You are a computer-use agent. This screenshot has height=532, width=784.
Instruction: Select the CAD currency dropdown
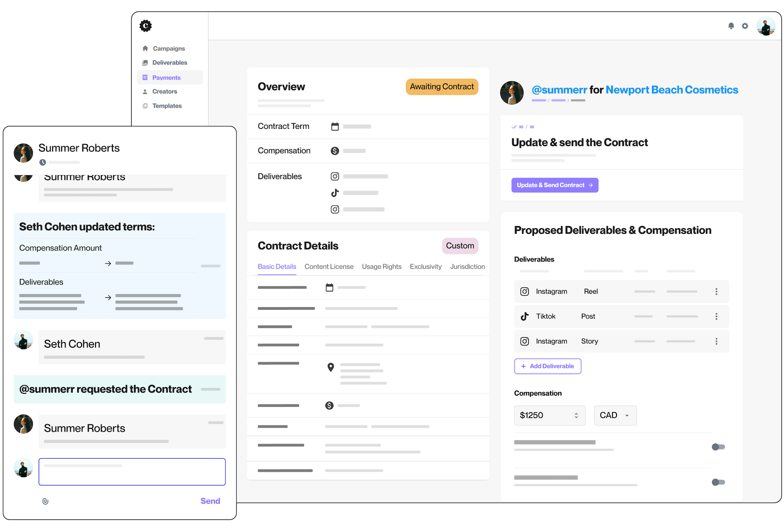click(x=614, y=415)
